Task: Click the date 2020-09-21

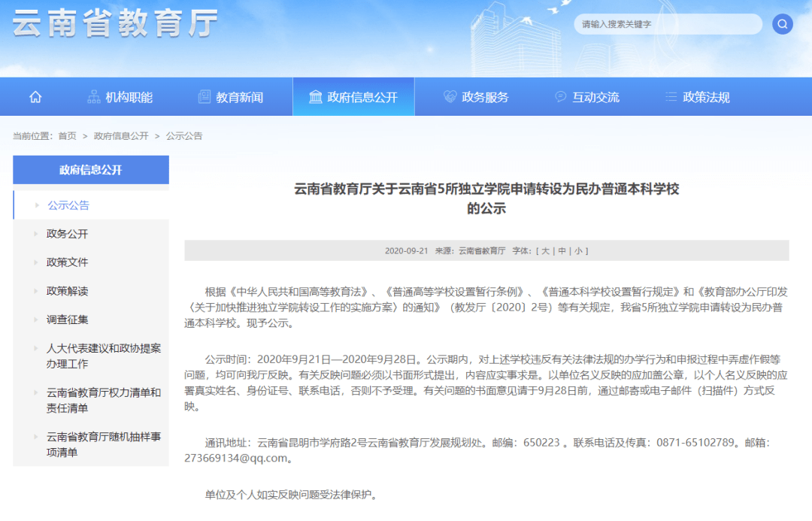Action: tap(407, 250)
